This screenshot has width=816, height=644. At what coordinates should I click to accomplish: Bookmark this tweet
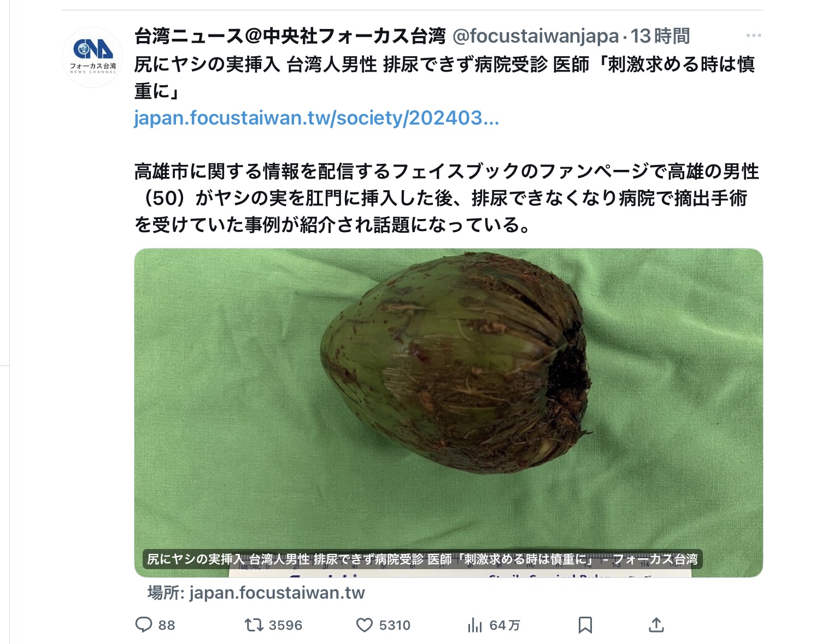pyautogui.click(x=585, y=625)
